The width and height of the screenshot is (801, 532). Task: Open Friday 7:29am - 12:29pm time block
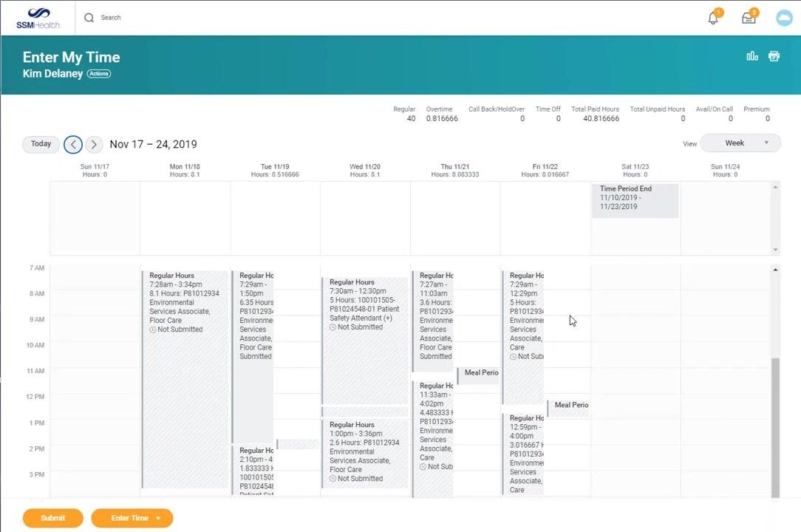click(523, 337)
